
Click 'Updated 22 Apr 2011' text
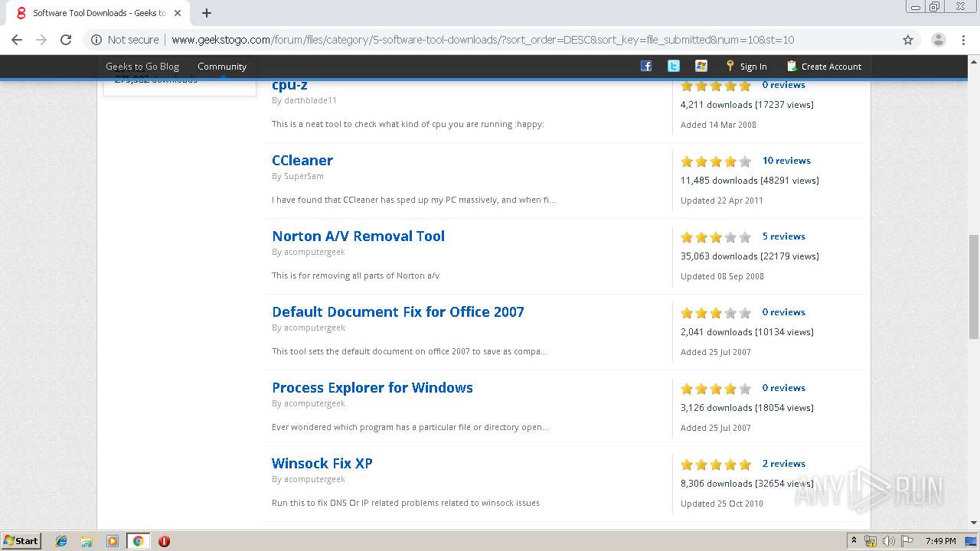tap(722, 201)
